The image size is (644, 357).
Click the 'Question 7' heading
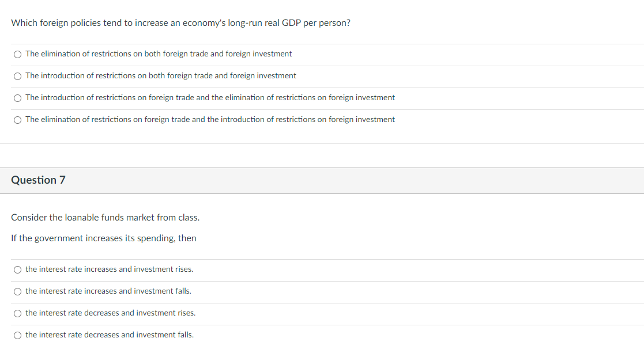(x=38, y=180)
